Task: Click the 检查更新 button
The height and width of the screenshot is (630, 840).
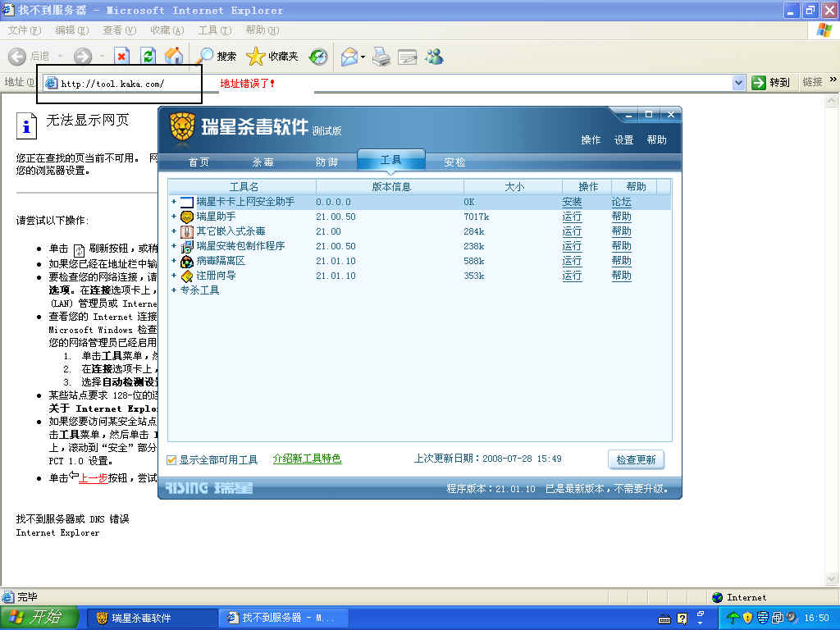Action: 636,459
